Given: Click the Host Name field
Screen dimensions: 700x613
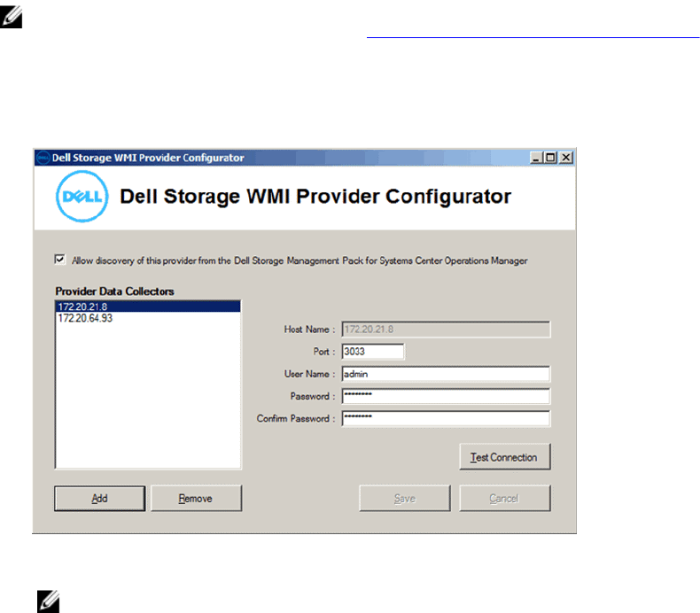Looking at the screenshot, I should (446, 330).
